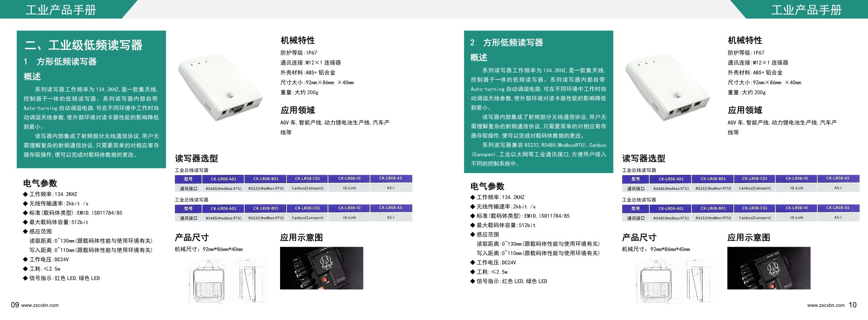Select the 应用示意图 dark photo on page 09
Viewport: 868px width, 320px height.
[x=322, y=268]
